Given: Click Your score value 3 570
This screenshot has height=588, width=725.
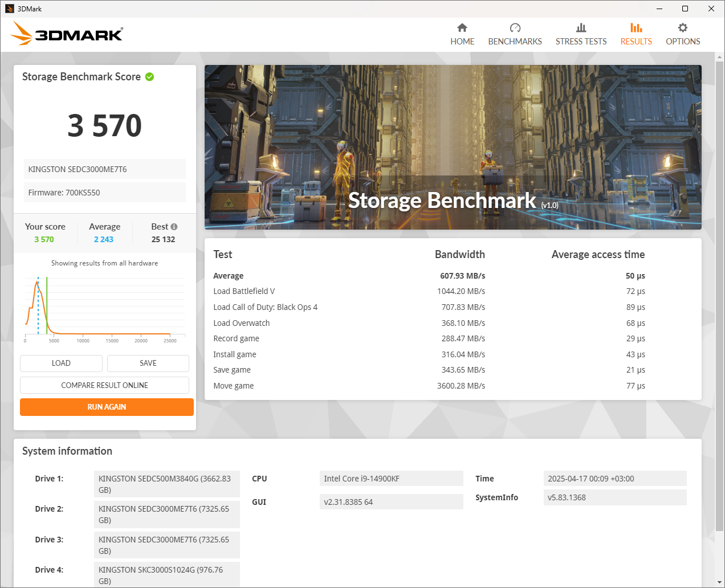Looking at the screenshot, I should tap(44, 240).
